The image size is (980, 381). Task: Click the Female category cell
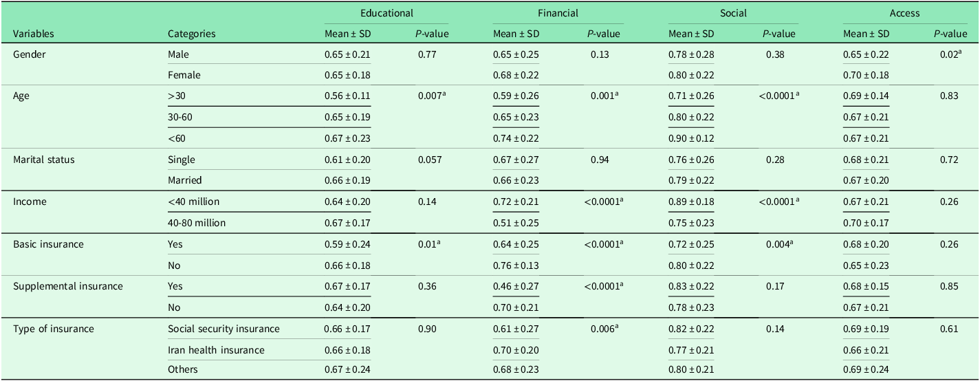184,75
